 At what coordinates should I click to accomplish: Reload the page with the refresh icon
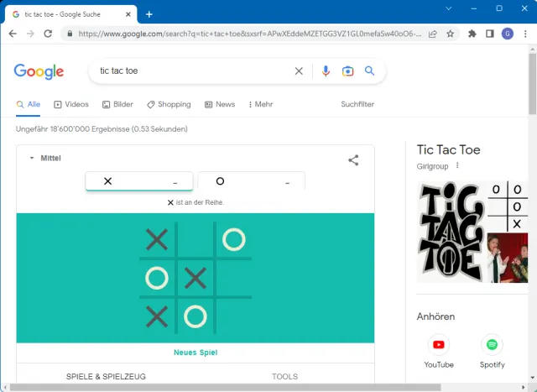coord(48,34)
